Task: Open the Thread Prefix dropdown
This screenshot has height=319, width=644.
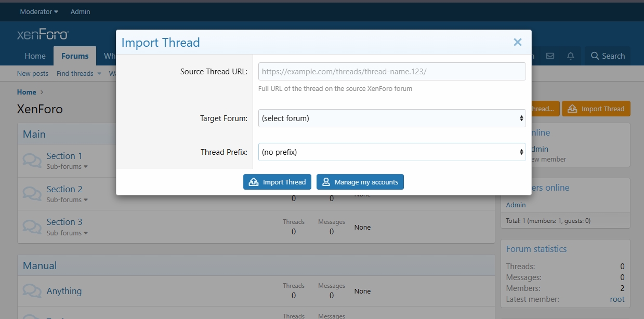Action: click(392, 152)
